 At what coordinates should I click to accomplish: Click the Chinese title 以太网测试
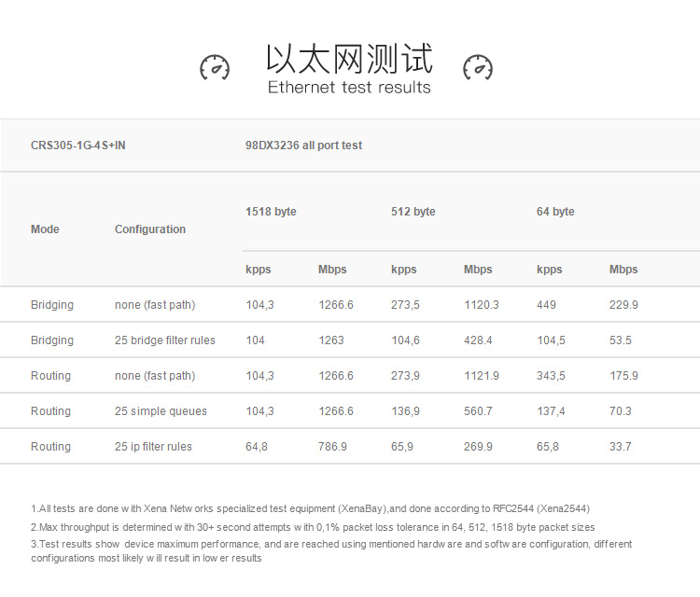pos(349,59)
